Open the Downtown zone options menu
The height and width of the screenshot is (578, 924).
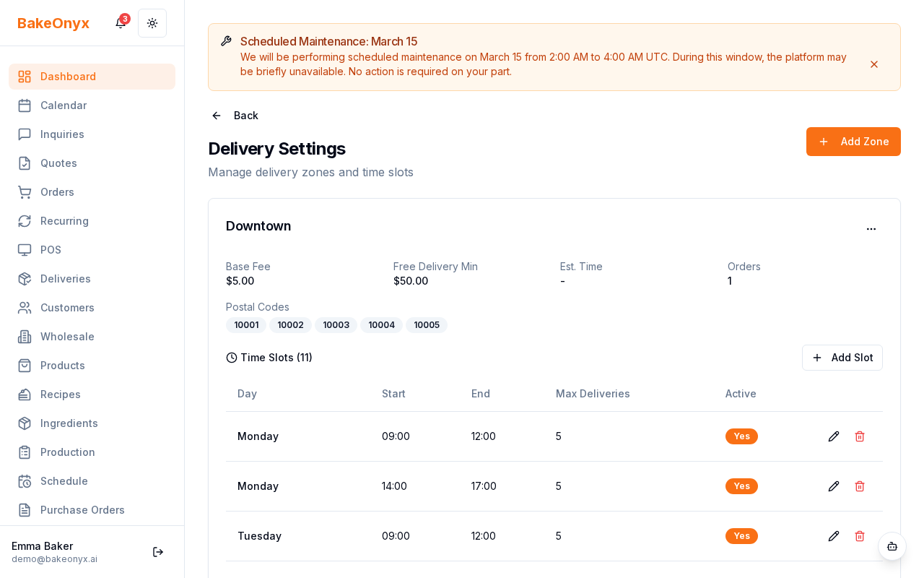[x=871, y=229]
